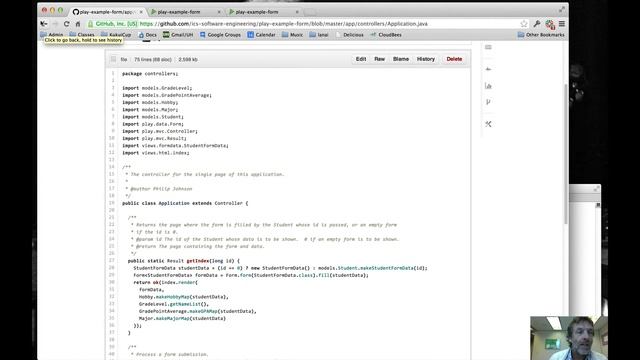Open the red extension icon beside the menu

coord(550,24)
